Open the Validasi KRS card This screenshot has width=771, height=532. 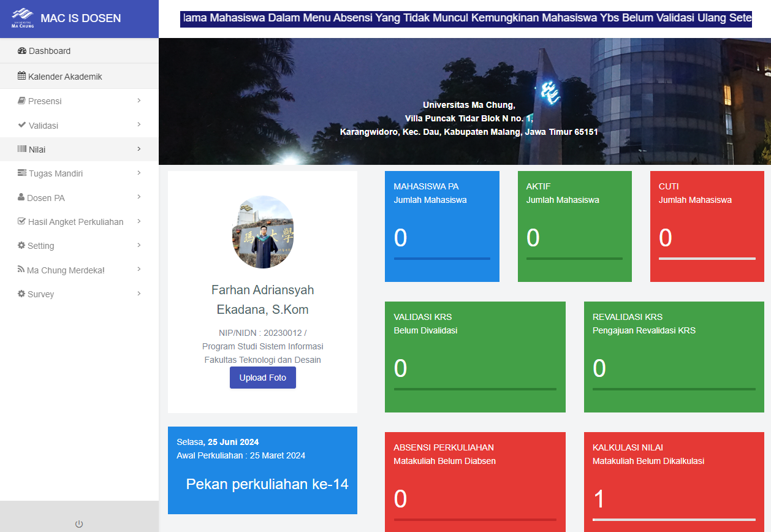click(475, 357)
